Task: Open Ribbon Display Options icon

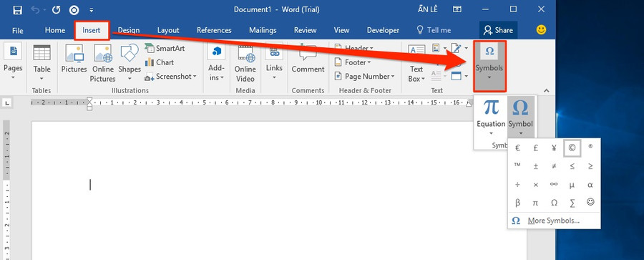Action: [x=457, y=9]
